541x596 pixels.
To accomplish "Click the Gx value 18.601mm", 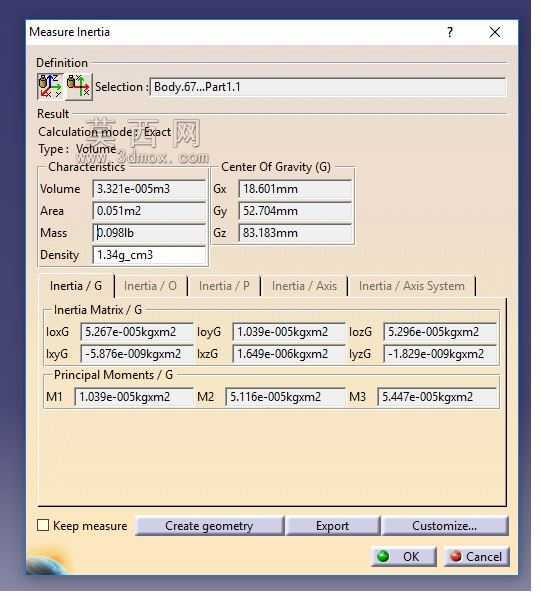I will click(x=295, y=189).
